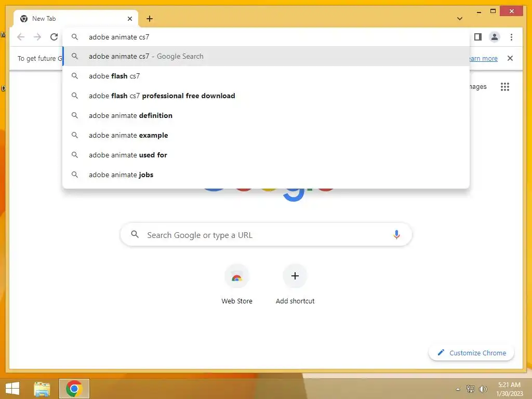Select suggestion adobe animate cs7 Google Search

[267, 56]
